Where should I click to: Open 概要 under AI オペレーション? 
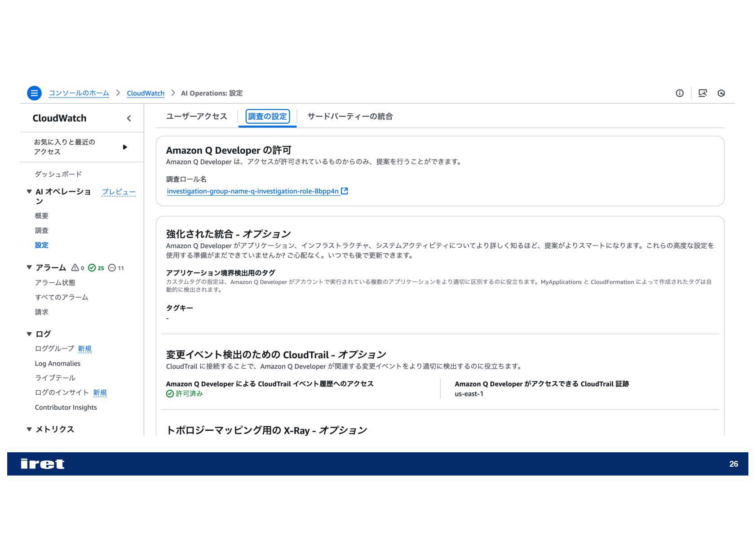42,216
